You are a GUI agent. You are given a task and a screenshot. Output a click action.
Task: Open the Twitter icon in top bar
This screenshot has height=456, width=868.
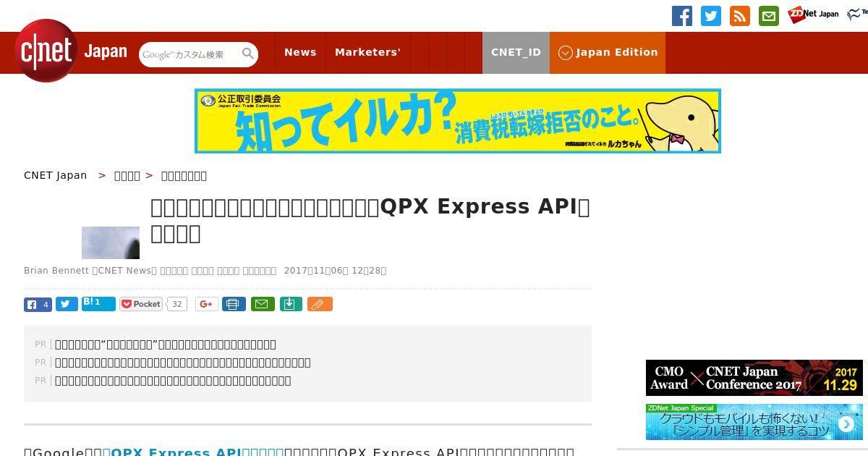click(711, 16)
